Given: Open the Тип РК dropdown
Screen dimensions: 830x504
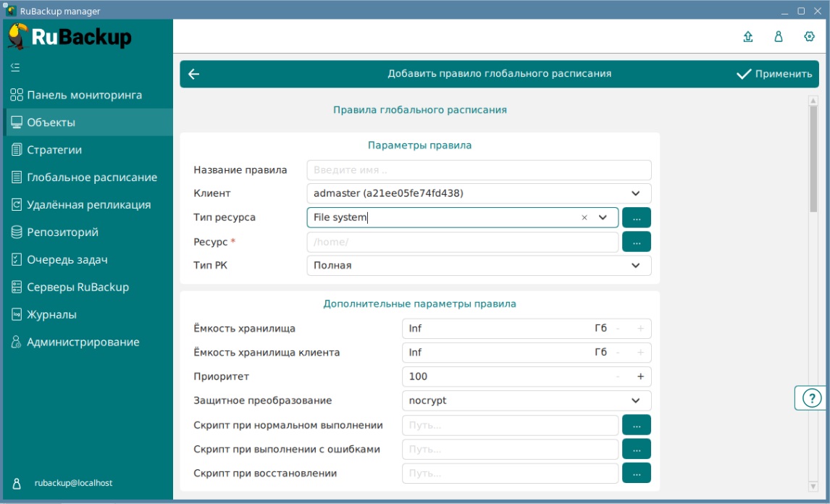Looking at the screenshot, I should point(635,266).
